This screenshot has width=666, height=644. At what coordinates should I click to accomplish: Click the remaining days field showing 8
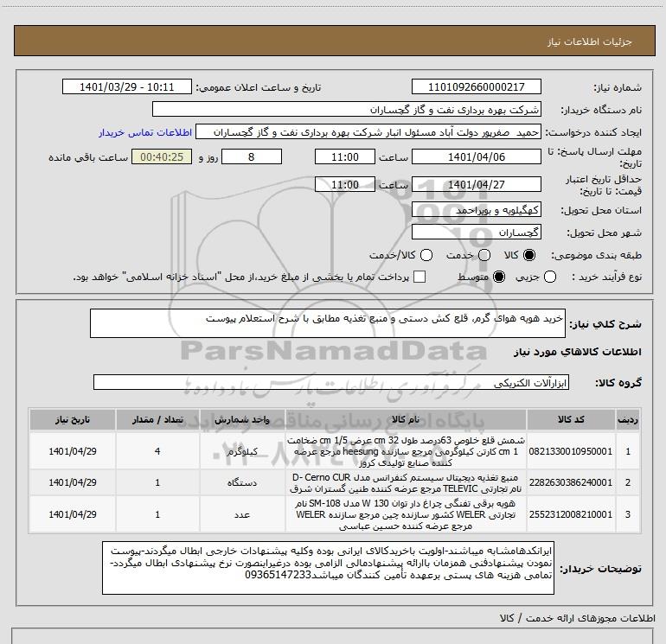[252, 156]
